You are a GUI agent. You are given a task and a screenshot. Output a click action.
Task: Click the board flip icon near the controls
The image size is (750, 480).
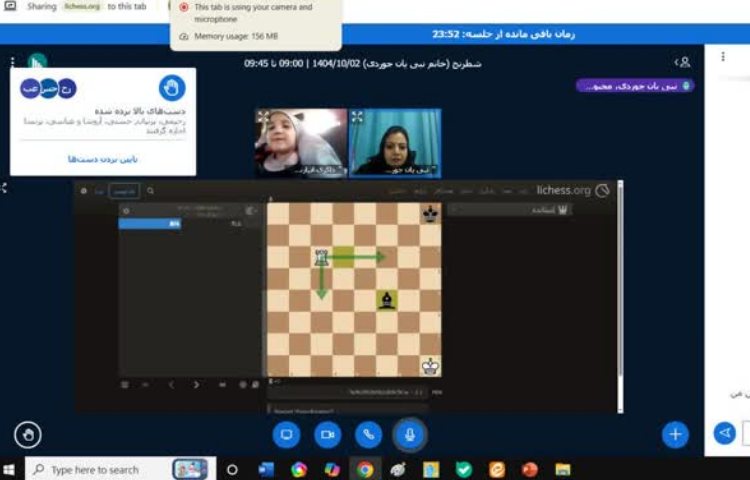pyautogui.click(x=255, y=384)
